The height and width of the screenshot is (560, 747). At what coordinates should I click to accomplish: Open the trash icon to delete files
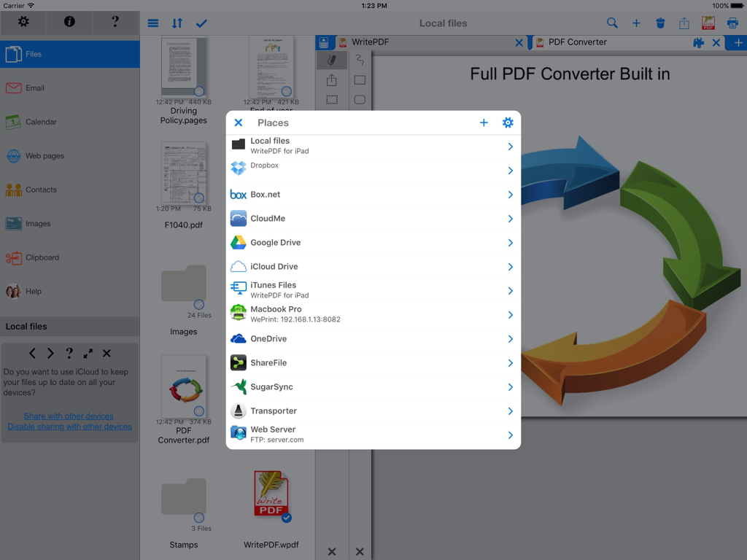click(660, 23)
